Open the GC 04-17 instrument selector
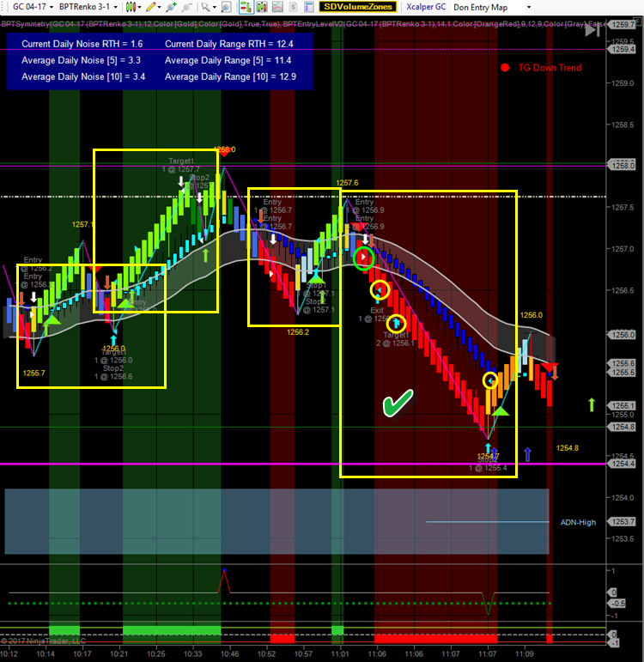The image size is (644, 662). pyautogui.click(x=33, y=7)
